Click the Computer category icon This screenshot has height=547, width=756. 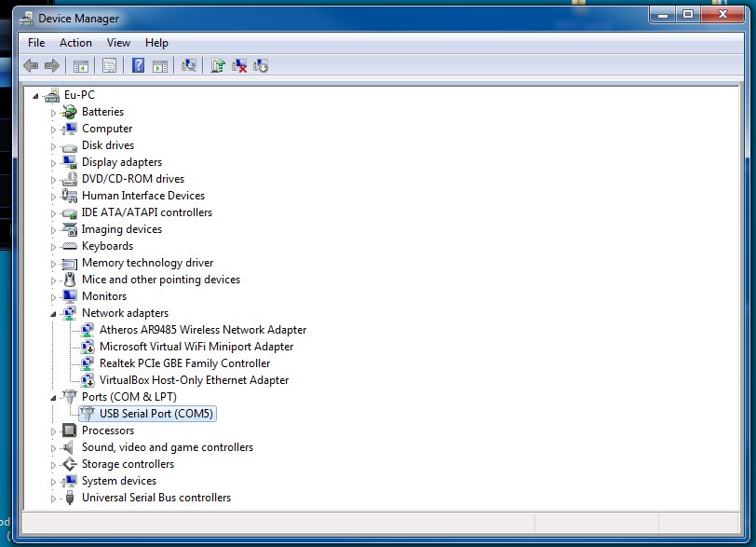70,129
